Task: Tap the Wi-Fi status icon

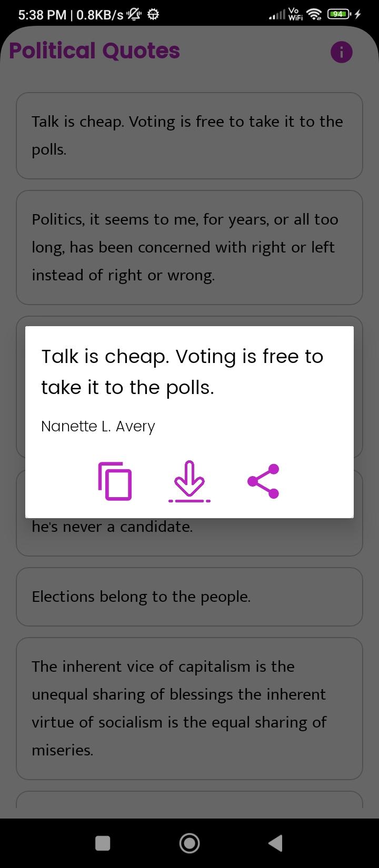Action: pyautogui.click(x=314, y=15)
